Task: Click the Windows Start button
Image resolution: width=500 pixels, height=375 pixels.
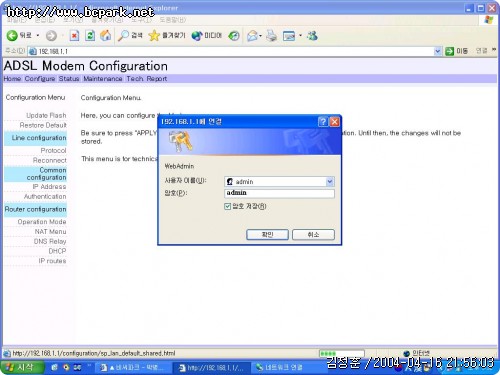Action: coord(22,367)
